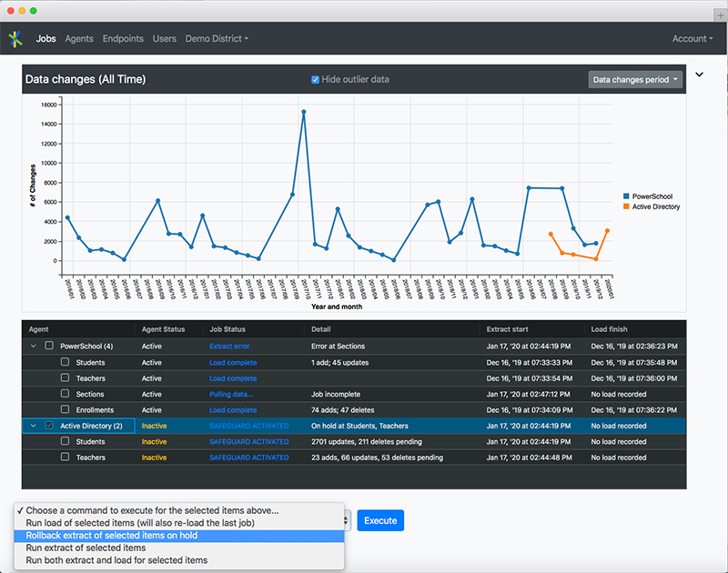Image resolution: width=728 pixels, height=573 pixels.
Task: Toggle the Hide outlier data checkbox
Action: click(x=316, y=80)
